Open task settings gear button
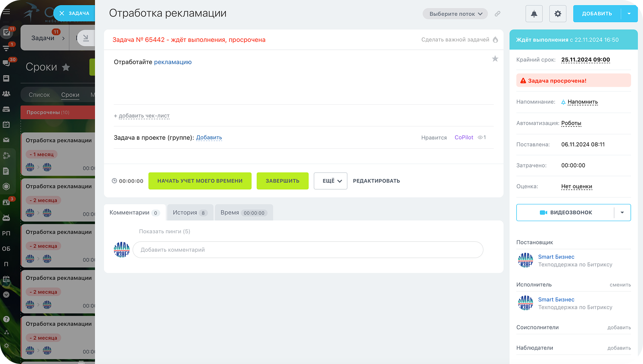 tap(558, 14)
